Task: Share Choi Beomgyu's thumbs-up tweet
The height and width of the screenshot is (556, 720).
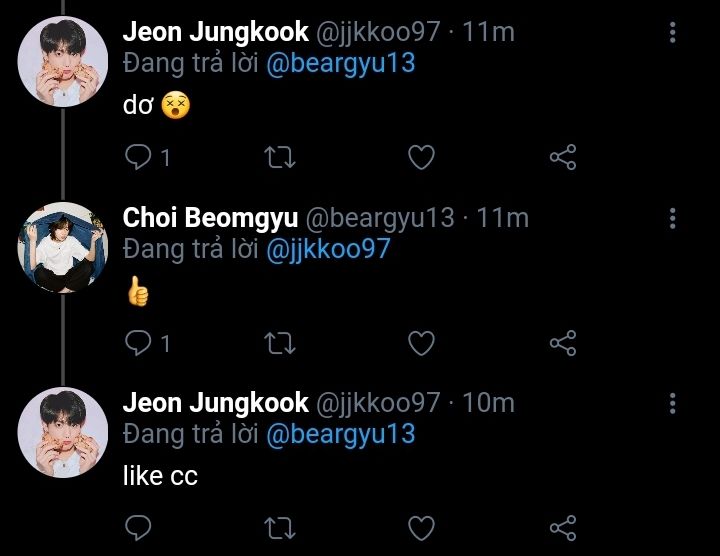Action: (563, 343)
